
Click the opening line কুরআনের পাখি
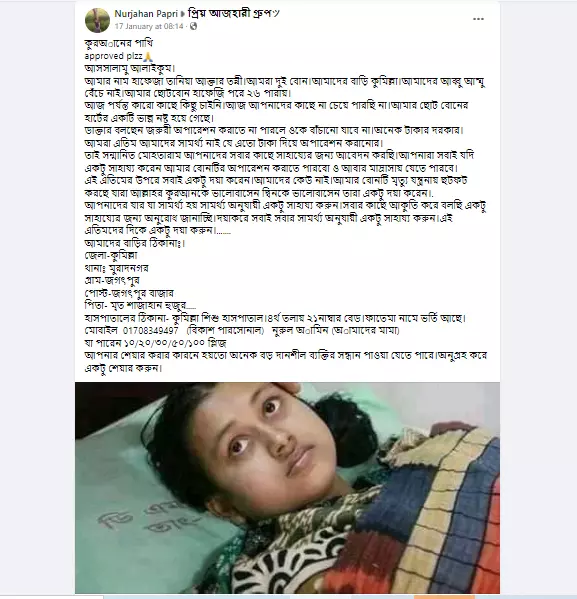[x=118, y=44]
